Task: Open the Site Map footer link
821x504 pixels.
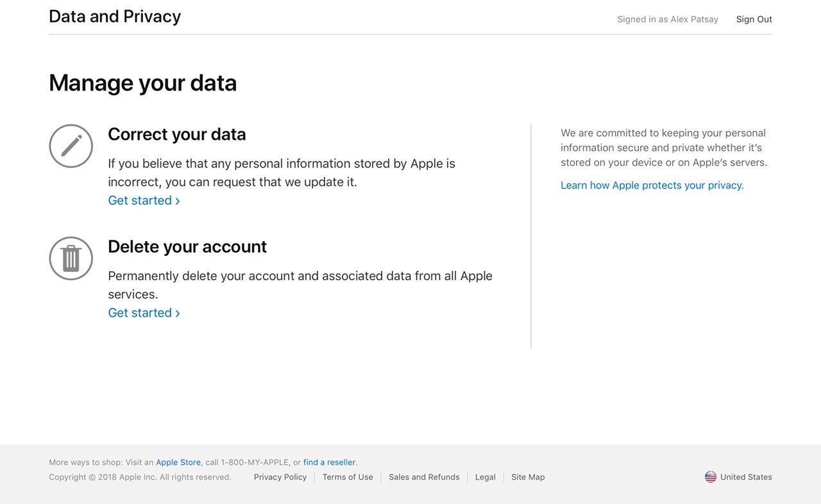Action: pos(528,477)
